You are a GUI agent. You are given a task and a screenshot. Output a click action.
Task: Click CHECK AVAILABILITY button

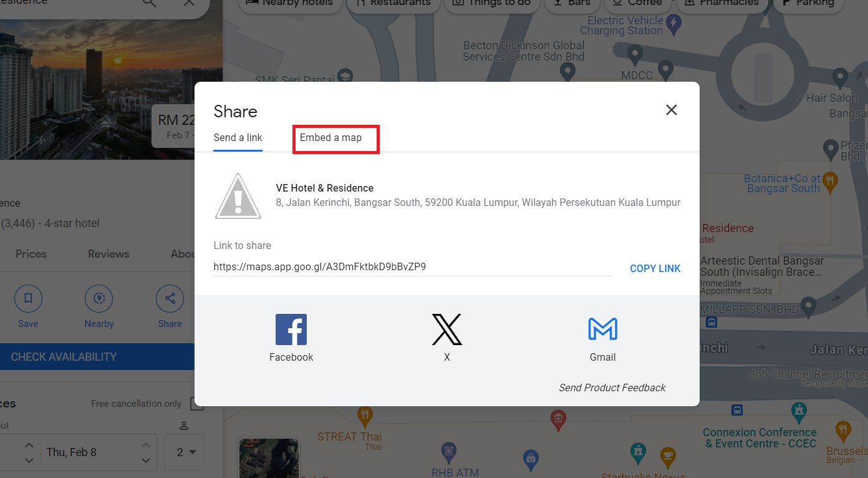[x=97, y=357]
